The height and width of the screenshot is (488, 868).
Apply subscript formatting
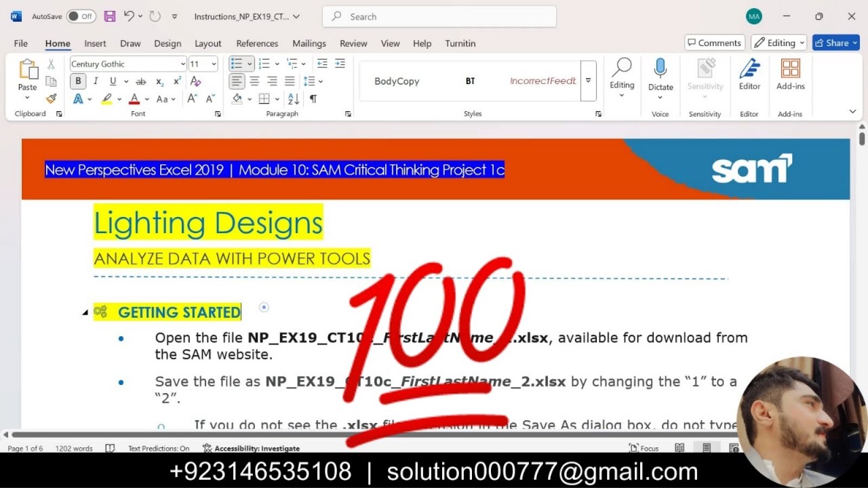[x=160, y=81]
